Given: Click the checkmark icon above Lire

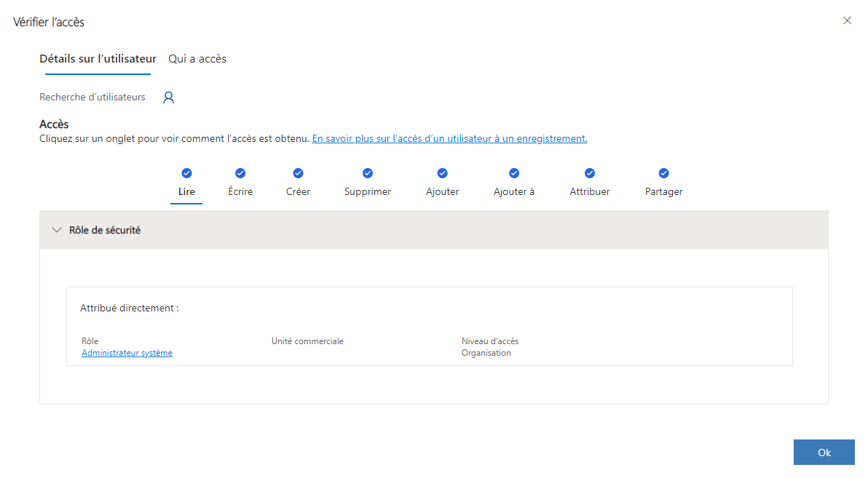Looking at the screenshot, I should click(x=186, y=173).
